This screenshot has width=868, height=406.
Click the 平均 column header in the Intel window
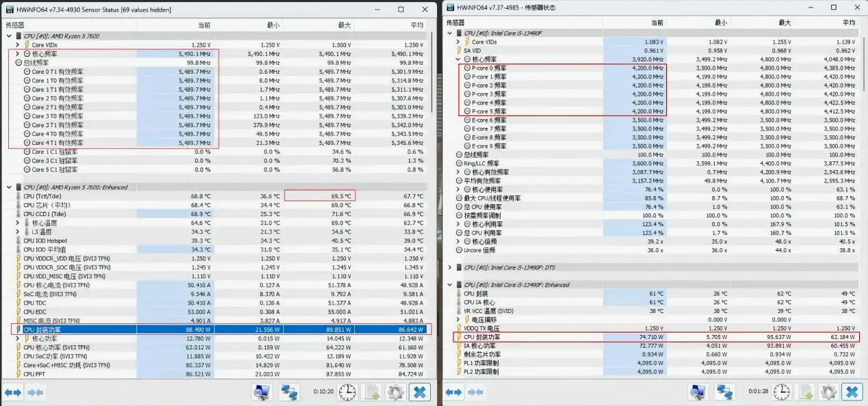click(x=848, y=23)
